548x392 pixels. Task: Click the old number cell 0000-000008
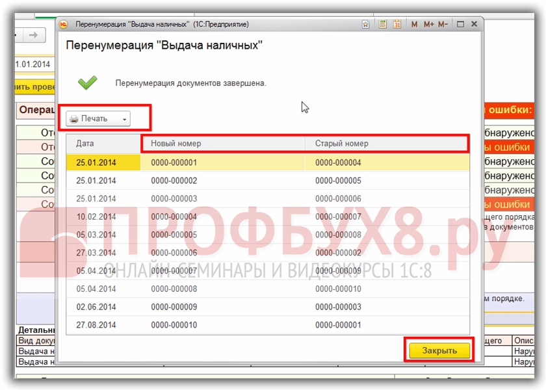(337, 235)
